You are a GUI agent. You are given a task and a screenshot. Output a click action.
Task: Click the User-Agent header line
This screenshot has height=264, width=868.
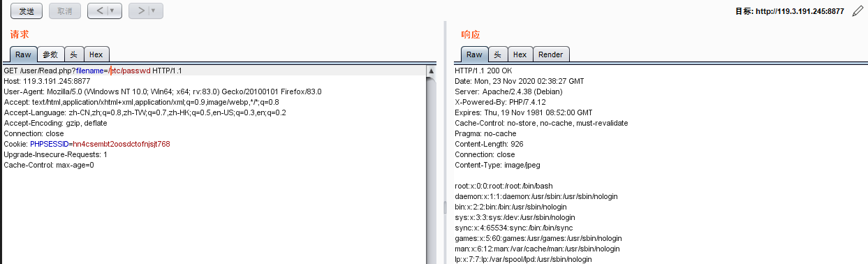click(163, 91)
